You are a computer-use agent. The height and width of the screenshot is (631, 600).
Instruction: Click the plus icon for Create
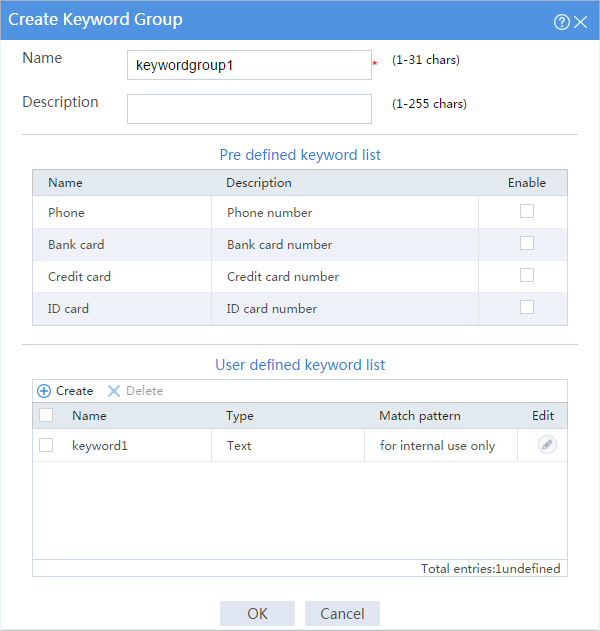pos(44,391)
